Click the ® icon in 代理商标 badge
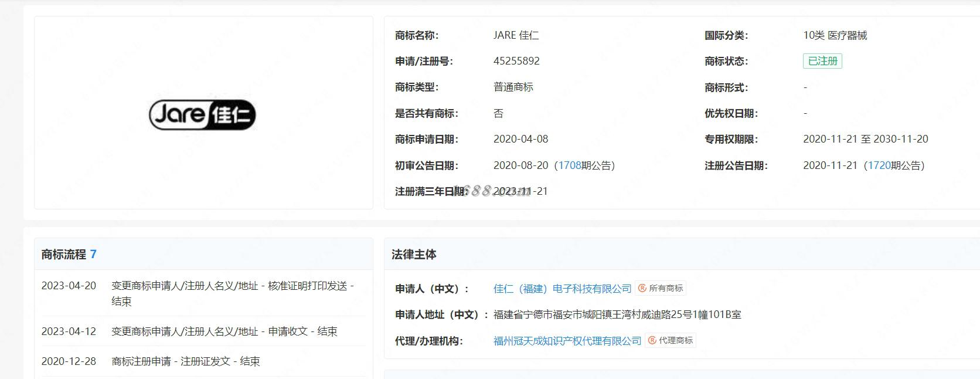 pos(652,341)
